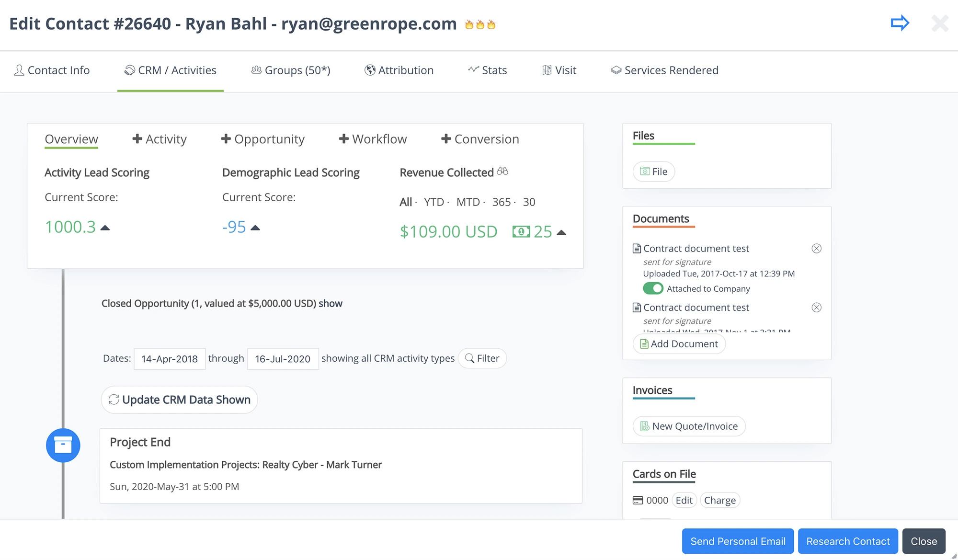This screenshot has width=958, height=560.
Task: Open the CRM / Activities tab
Action: click(171, 70)
